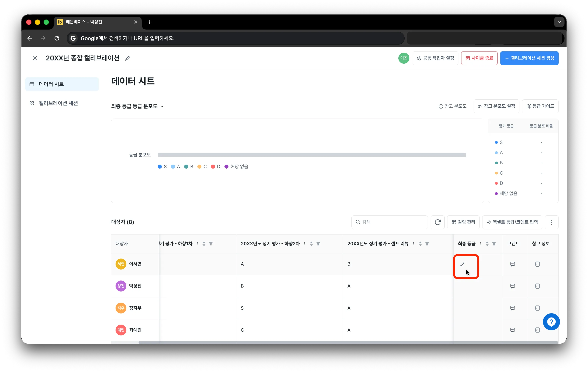This screenshot has height=372, width=588.
Task: Open 공동 작업자 설정
Action: click(435, 58)
